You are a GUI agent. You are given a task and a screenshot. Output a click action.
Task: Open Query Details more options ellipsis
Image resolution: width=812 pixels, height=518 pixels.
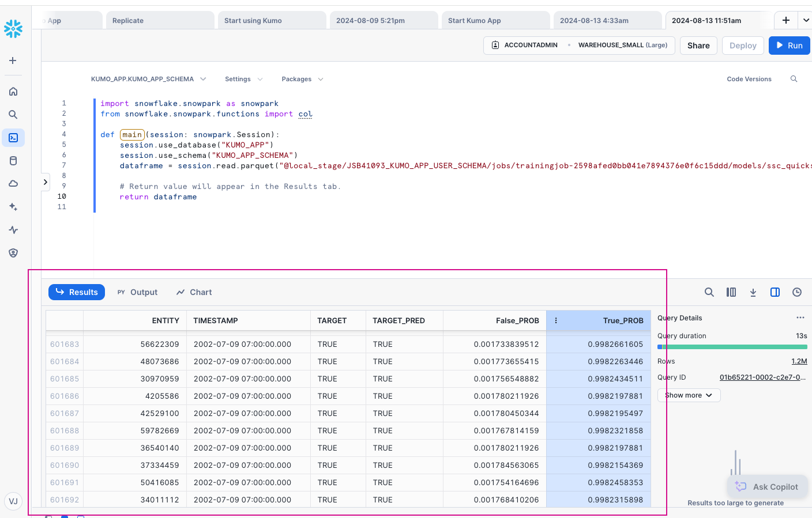800,317
